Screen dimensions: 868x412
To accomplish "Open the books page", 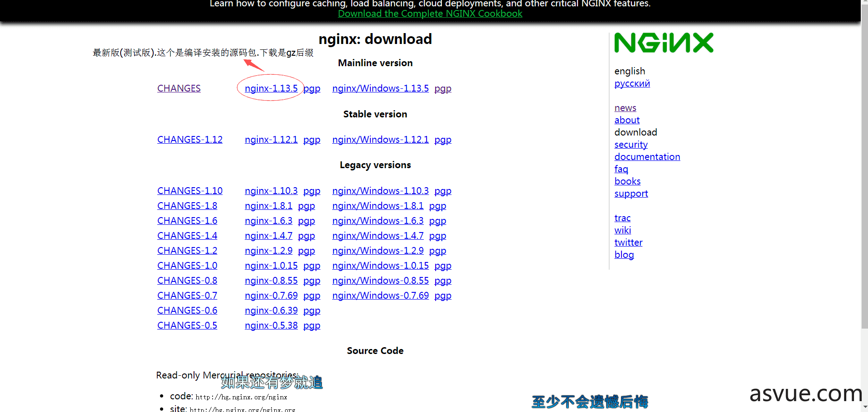I will click(x=627, y=181).
